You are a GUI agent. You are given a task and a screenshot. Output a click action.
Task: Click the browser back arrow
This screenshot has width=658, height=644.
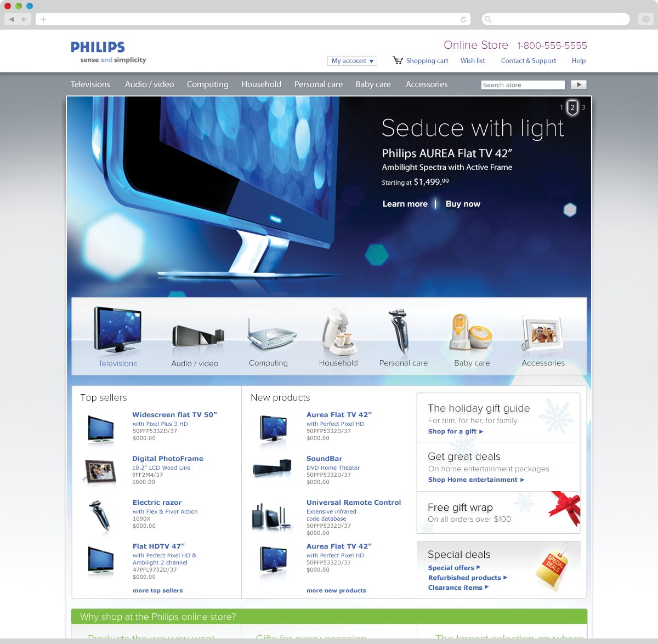(x=11, y=19)
